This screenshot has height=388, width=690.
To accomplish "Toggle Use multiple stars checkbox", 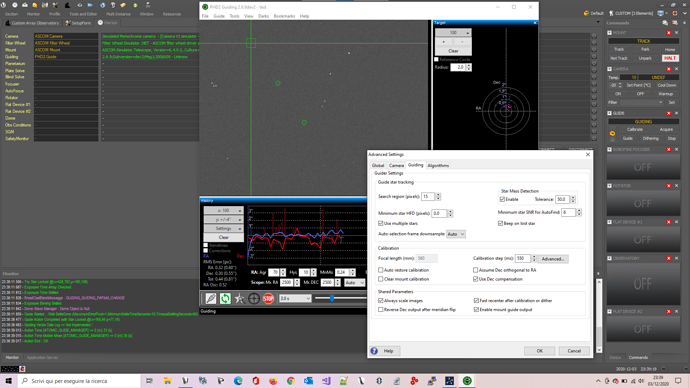I will 381,223.
